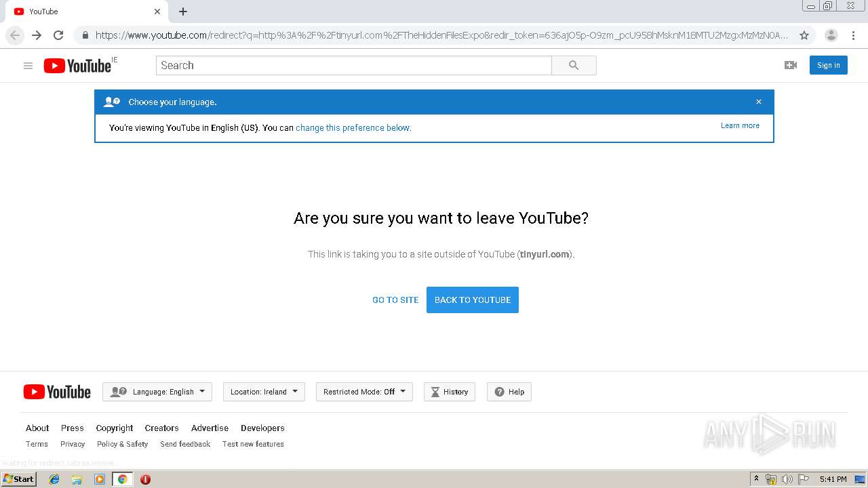This screenshot has height=488, width=868.
Task: Bookmark this page with the star
Action: click(x=804, y=35)
